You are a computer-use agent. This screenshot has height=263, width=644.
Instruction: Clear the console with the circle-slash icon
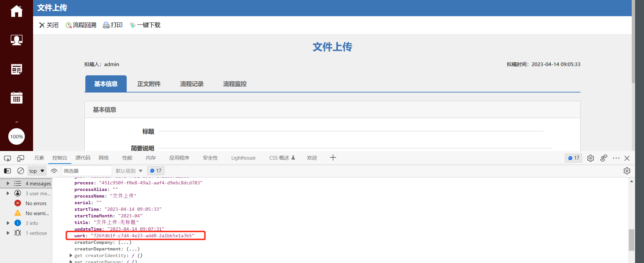point(21,171)
